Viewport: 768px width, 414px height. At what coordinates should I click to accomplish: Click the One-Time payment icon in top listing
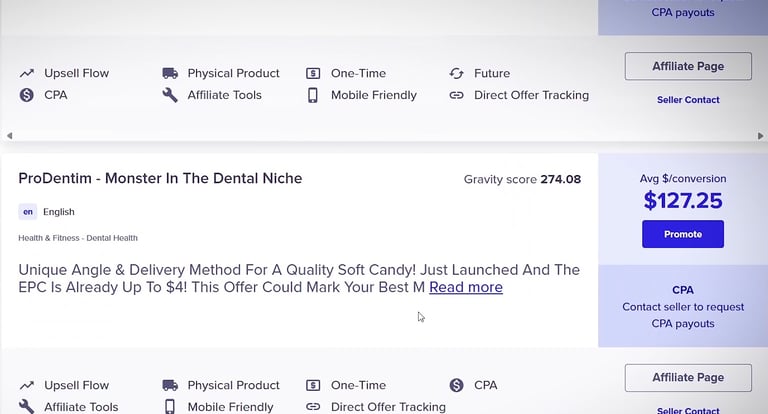coord(313,73)
